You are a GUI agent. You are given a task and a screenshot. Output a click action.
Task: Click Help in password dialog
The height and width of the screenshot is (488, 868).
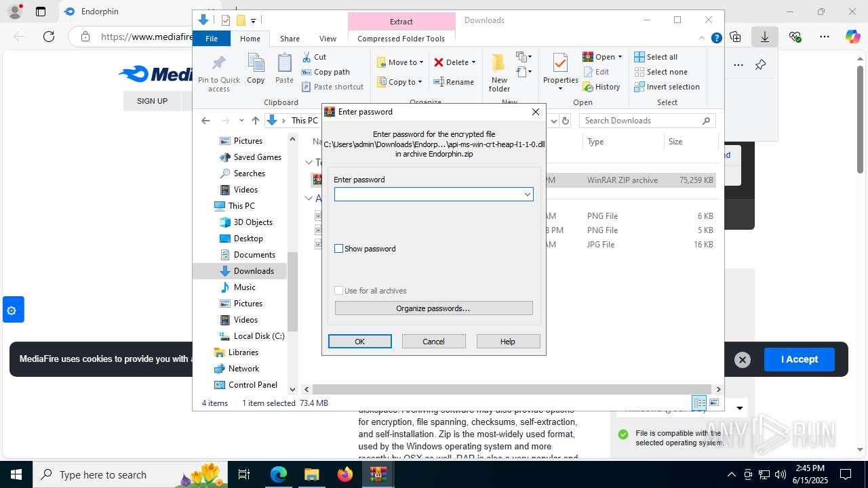508,342
